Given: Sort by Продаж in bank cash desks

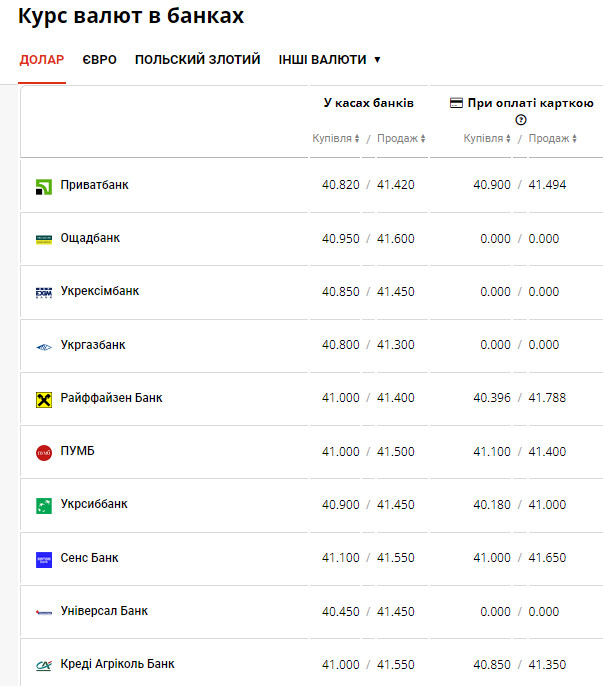Looking at the screenshot, I should pyautogui.click(x=401, y=139).
